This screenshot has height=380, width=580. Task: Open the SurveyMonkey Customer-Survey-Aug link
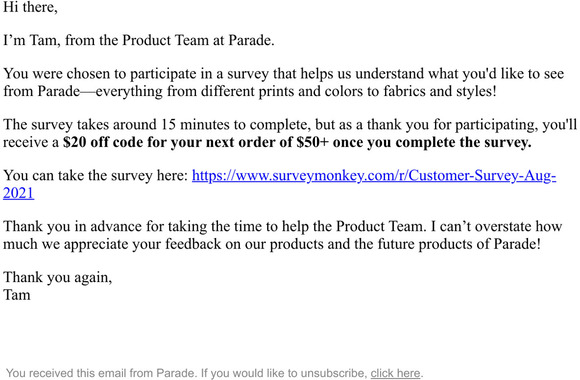point(374,175)
